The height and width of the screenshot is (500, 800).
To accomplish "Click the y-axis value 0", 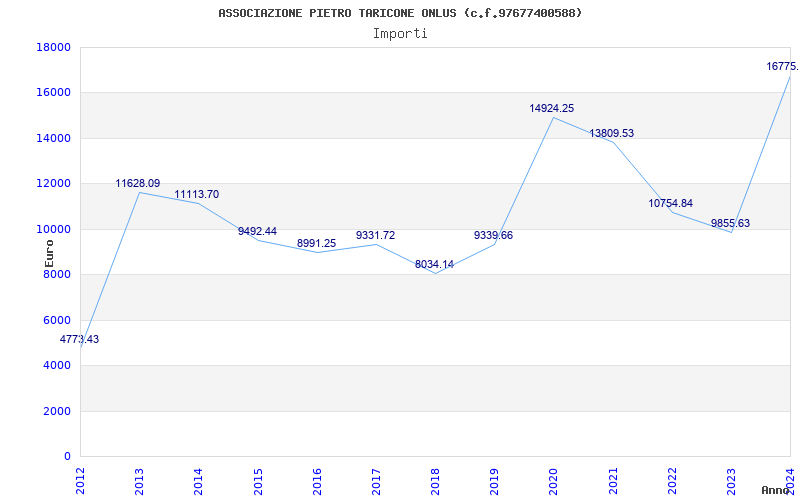I will [67, 457].
